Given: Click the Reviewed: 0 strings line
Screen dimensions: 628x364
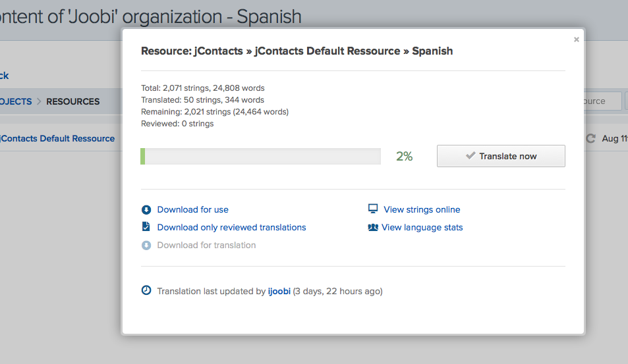Looking at the screenshot, I should coord(177,124).
